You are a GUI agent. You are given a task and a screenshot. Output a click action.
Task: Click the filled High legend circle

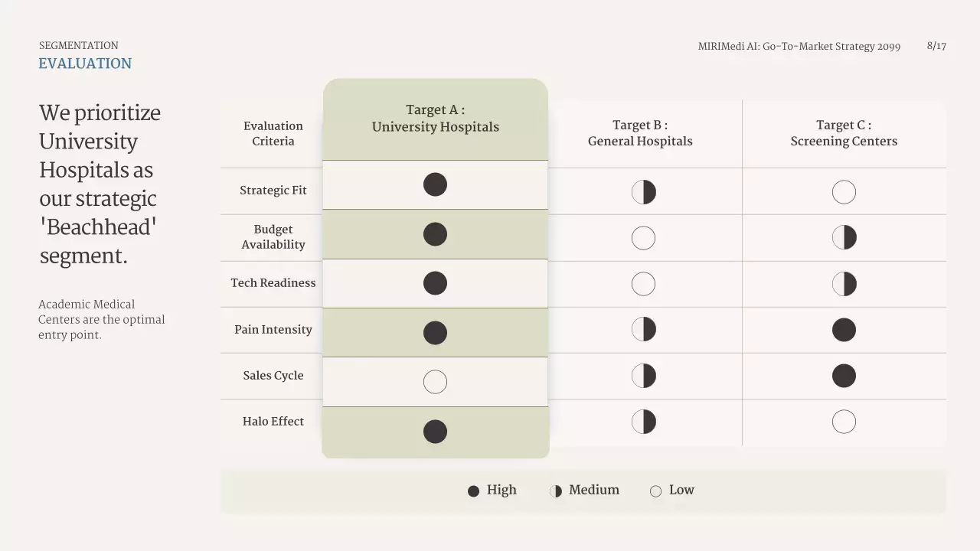click(x=473, y=491)
